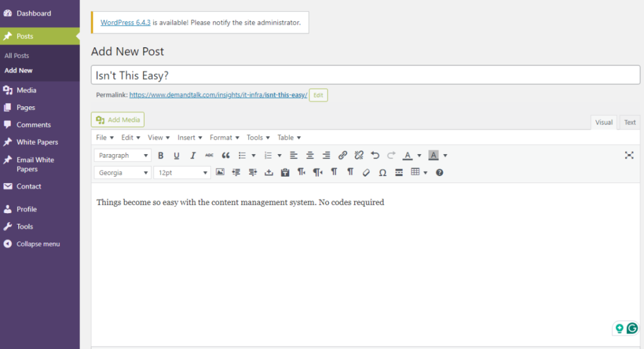644x349 pixels.
Task: Open the editor File menu
Action: tap(105, 138)
